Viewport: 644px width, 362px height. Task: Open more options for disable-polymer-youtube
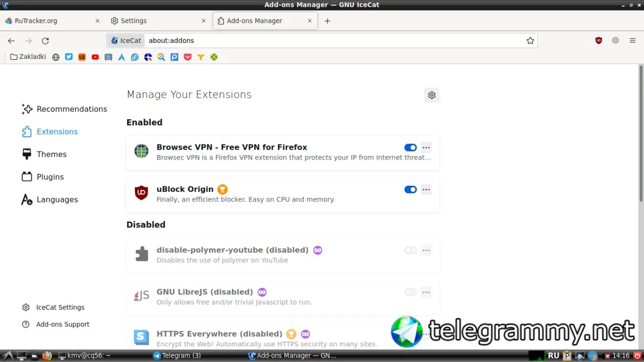(x=426, y=250)
